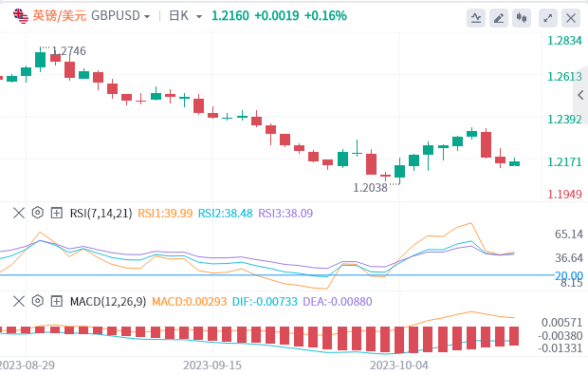
Task: Expand the chart to fullscreen
Action: click(x=548, y=18)
